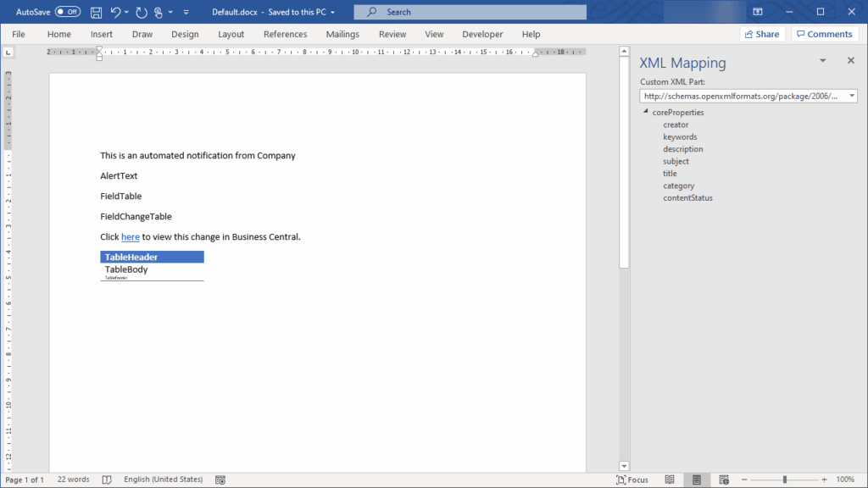868x488 pixels.
Task: Collapse the coreProperties node in XML Mapping
Action: tap(644, 112)
